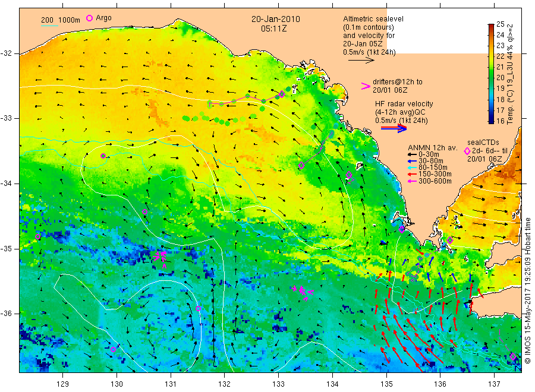Click the seal CTD diamond near 133E, 32.6S
Viewport: 535px width, 392px height.
coord(282,94)
